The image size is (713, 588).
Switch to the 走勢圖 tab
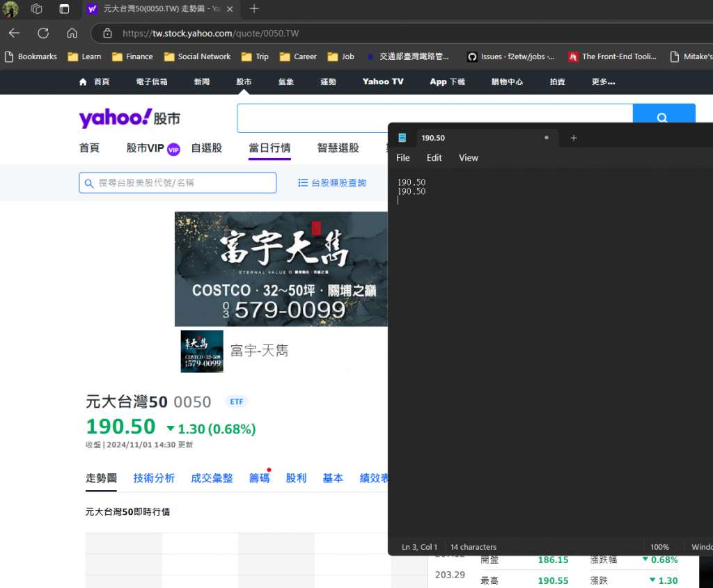pos(101,478)
